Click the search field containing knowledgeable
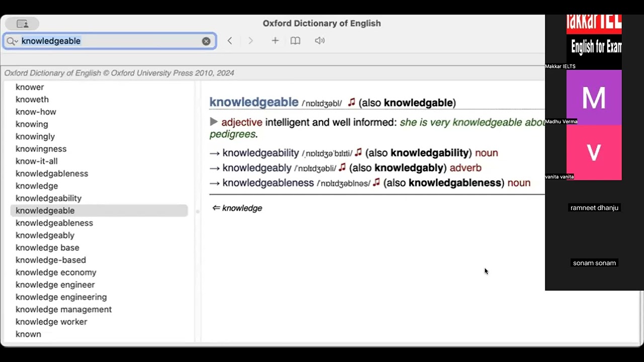The width and height of the screenshot is (644, 362). tap(110, 41)
